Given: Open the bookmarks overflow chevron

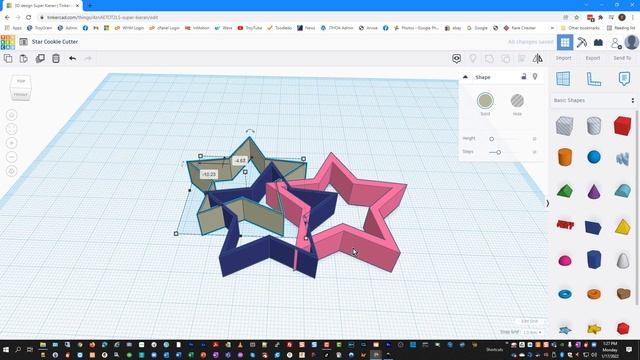Looking at the screenshot, I should click(x=552, y=28).
